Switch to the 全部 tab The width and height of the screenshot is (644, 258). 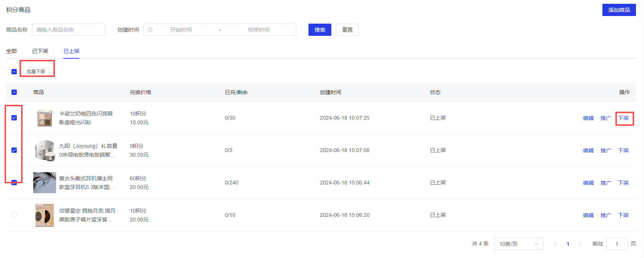(11, 51)
